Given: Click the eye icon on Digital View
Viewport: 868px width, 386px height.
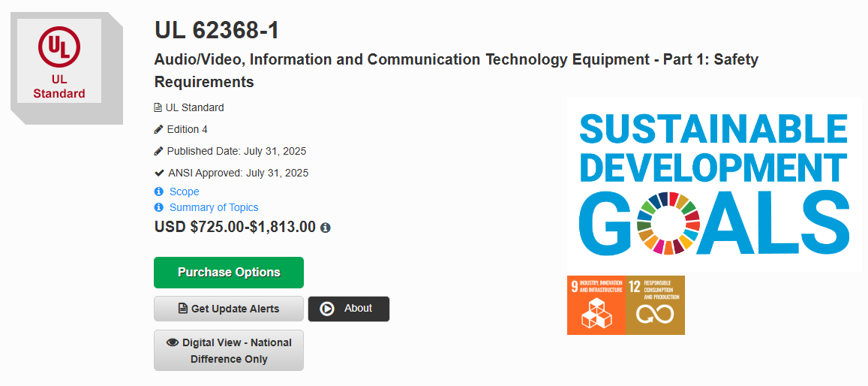Looking at the screenshot, I should pyautogui.click(x=173, y=342).
